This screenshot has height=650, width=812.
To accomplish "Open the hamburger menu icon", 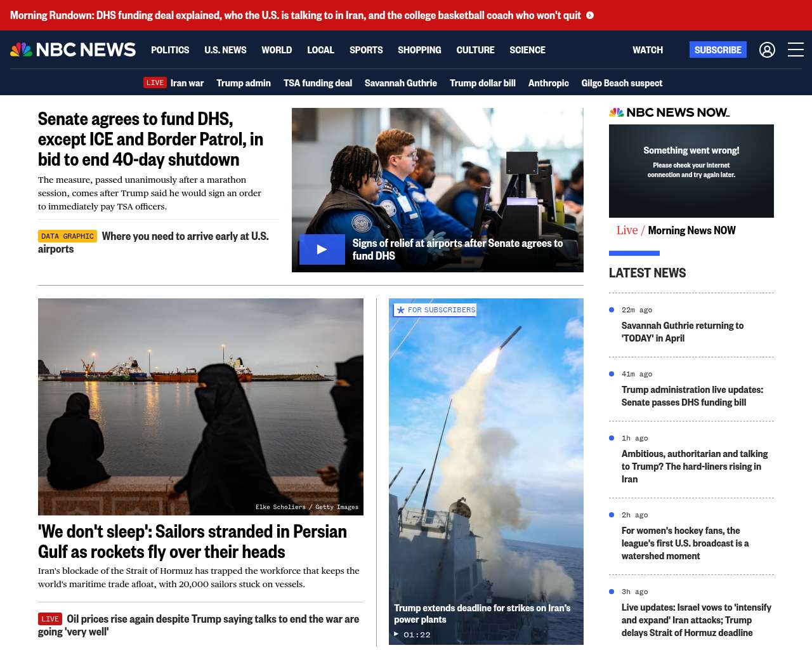I will 796,50.
